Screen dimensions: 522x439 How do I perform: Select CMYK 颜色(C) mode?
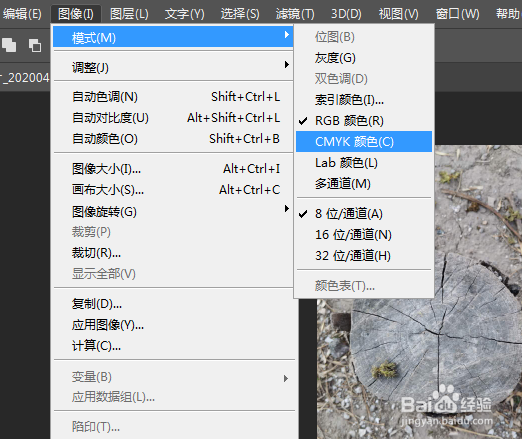click(x=364, y=142)
